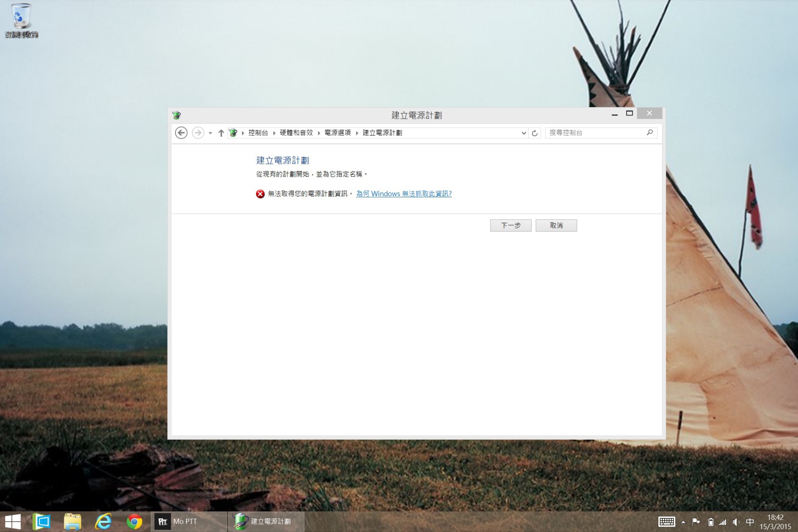Expand chevron after 控制台 breadcrumb

274,133
